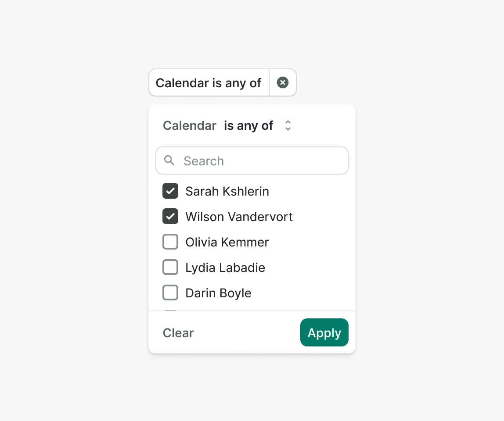Image resolution: width=504 pixels, height=421 pixels.
Task: Uncheck the Sarah Kshlerin checkbox
Action: coord(170,191)
